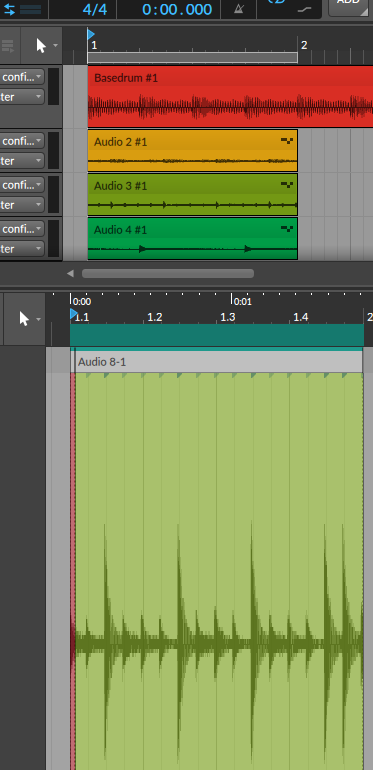
Task: Click fade icon on Audio 3 #1 clip
Action: (287, 185)
